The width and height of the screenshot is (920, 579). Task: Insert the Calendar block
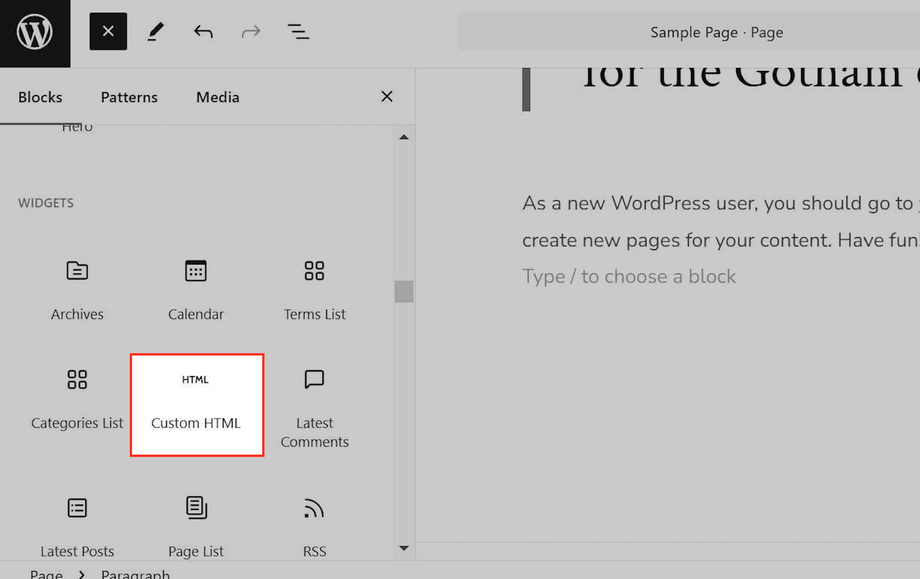tap(195, 290)
